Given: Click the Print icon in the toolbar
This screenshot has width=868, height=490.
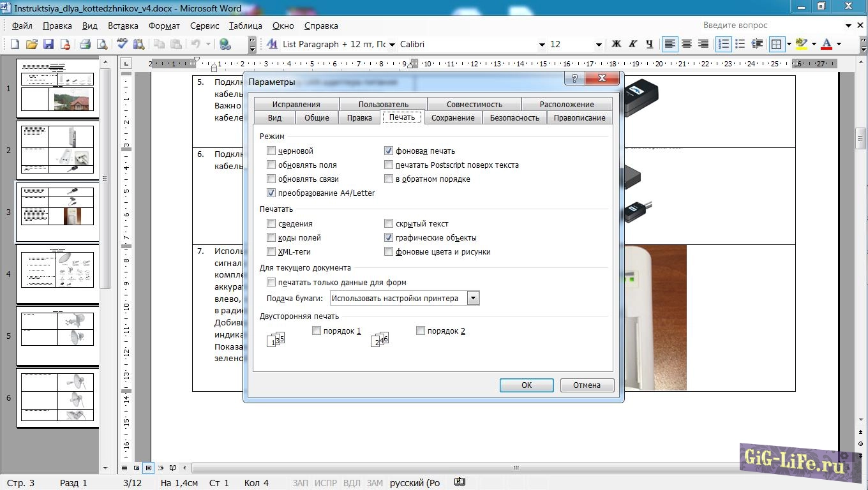Looking at the screenshot, I should pyautogui.click(x=85, y=44).
